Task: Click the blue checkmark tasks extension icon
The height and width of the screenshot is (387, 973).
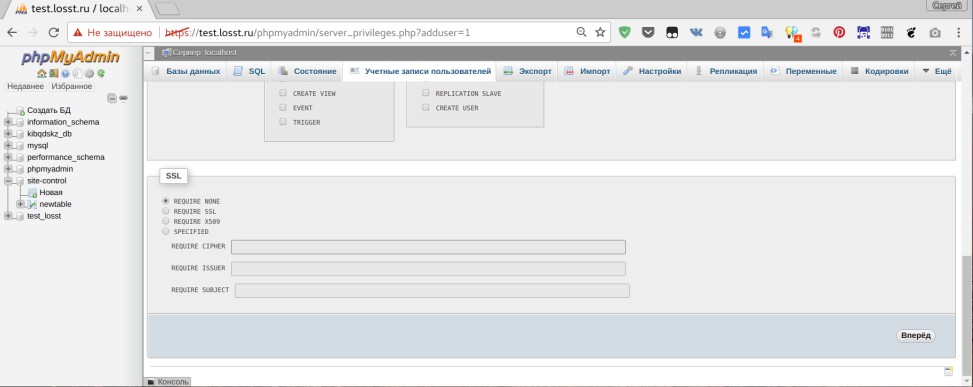Action: pyautogui.click(x=743, y=32)
